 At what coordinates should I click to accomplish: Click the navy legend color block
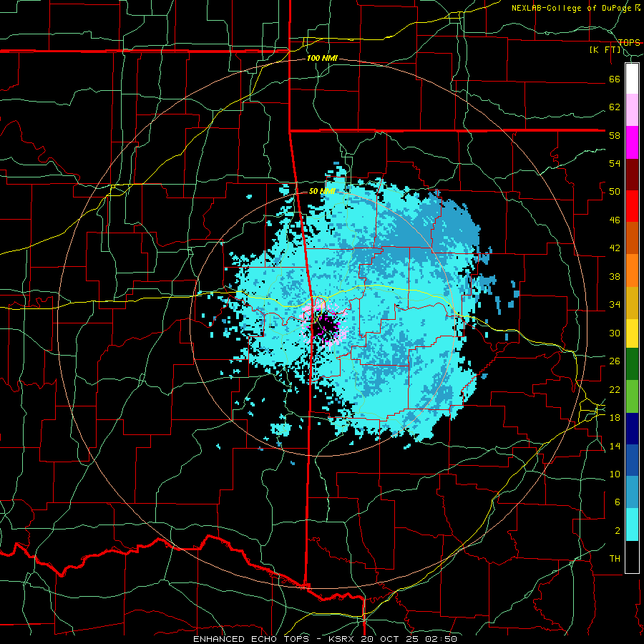pos(632,429)
